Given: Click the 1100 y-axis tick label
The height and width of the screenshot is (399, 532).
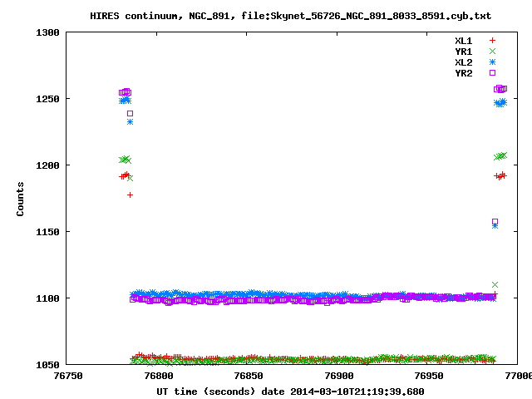Looking at the screenshot, I should [x=47, y=298].
